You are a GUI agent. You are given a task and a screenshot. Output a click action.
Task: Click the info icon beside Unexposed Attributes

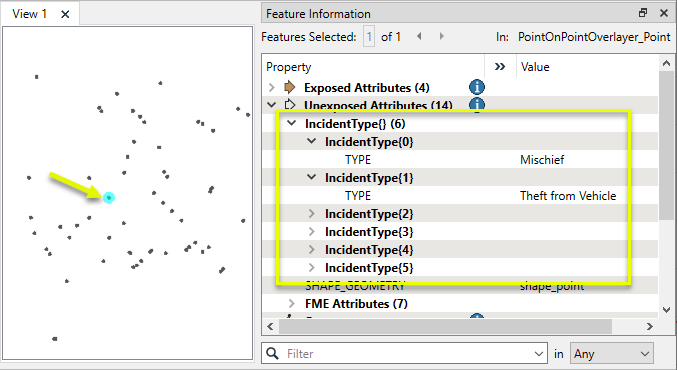pos(477,104)
